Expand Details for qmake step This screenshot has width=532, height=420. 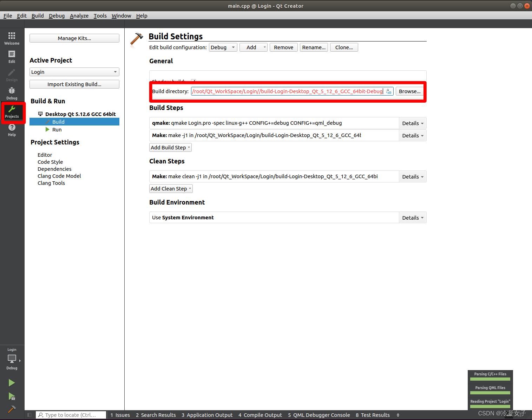coord(413,123)
